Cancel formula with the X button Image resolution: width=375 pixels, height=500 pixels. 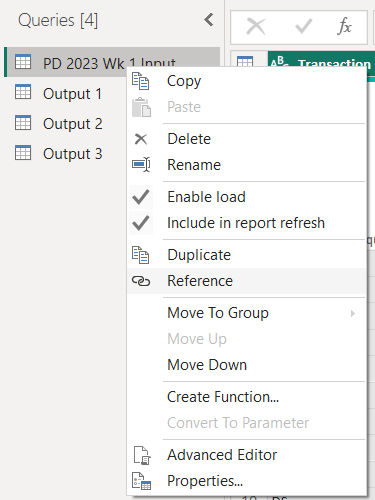tap(256, 26)
